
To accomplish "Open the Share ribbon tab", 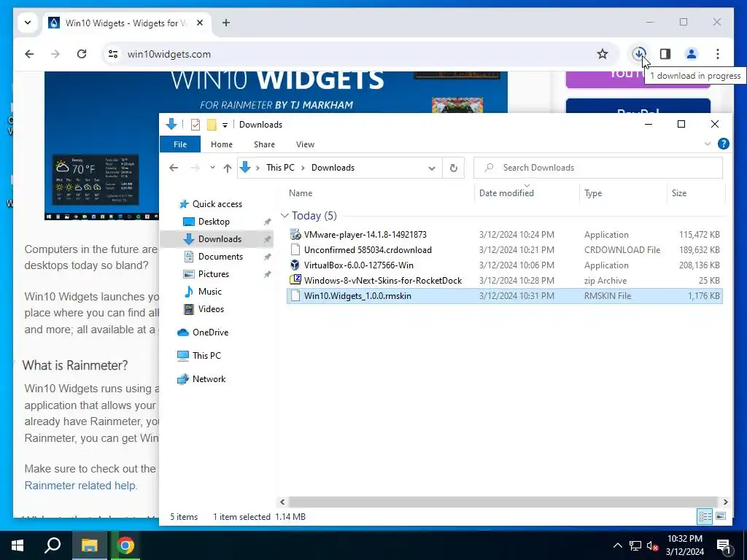I will click(x=264, y=144).
